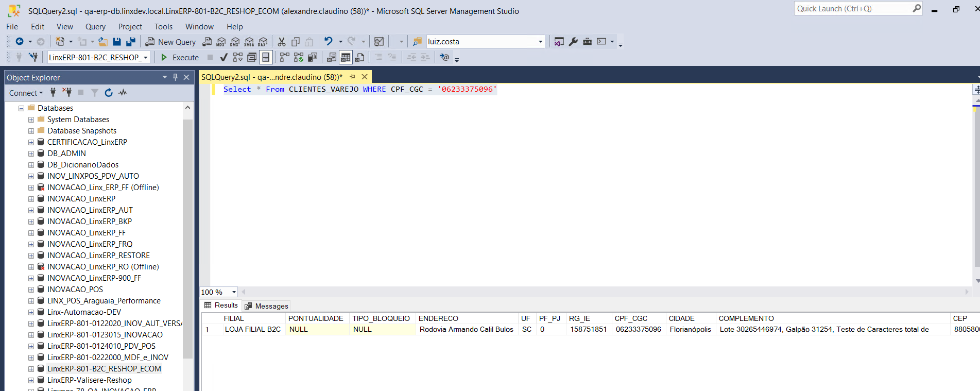
Task: Expand the System Databases node
Action: click(x=31, y=120)
